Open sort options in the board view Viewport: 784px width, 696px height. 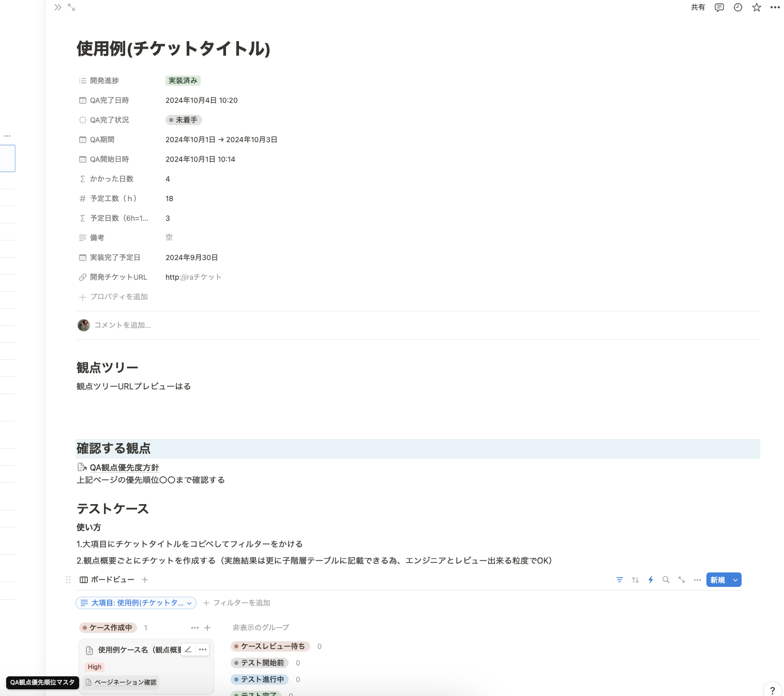click(635, 580)
